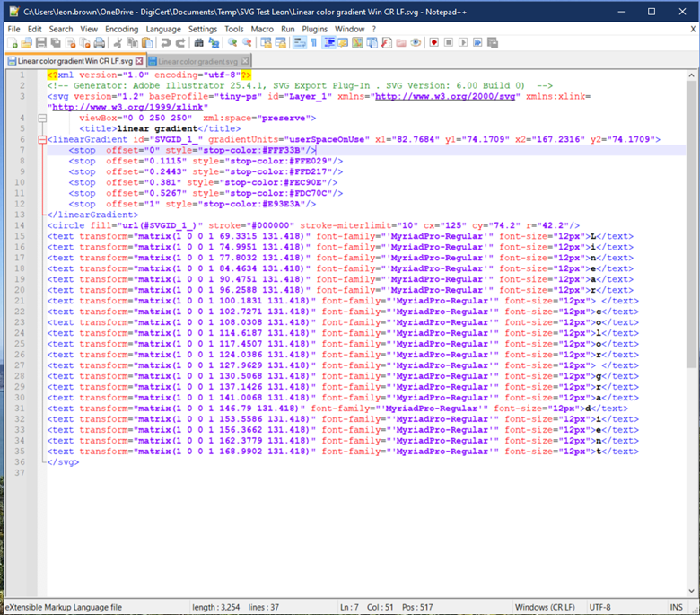Click the Save All icon
The height and width of the screenshot is (615, 700).
pyautogui.click(x=56, y=43)
